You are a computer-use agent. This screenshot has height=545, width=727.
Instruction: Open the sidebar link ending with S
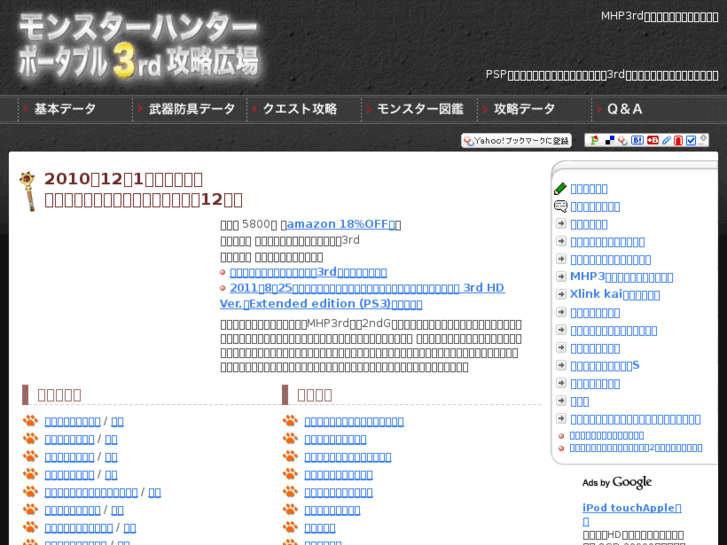pyautogui.click(x=605, y=365)
